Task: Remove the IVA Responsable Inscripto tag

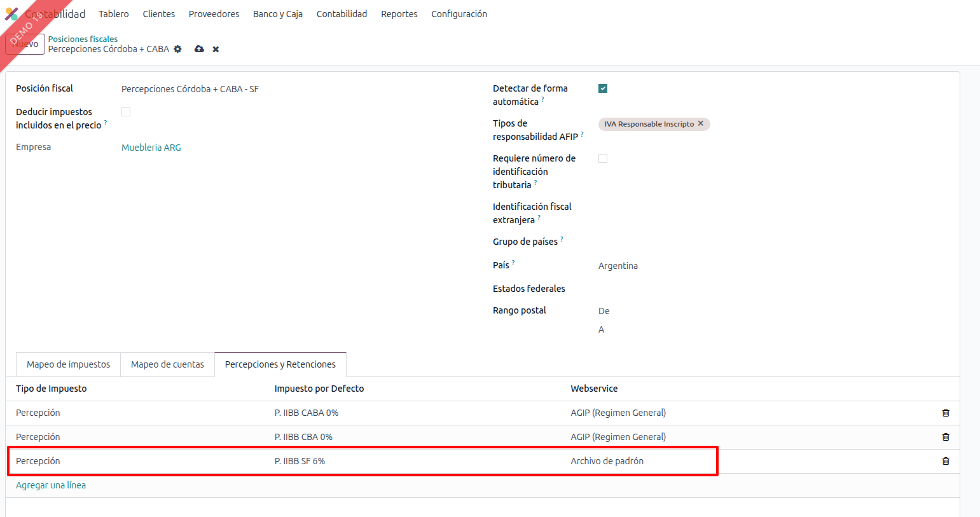Action: point(701,123)
